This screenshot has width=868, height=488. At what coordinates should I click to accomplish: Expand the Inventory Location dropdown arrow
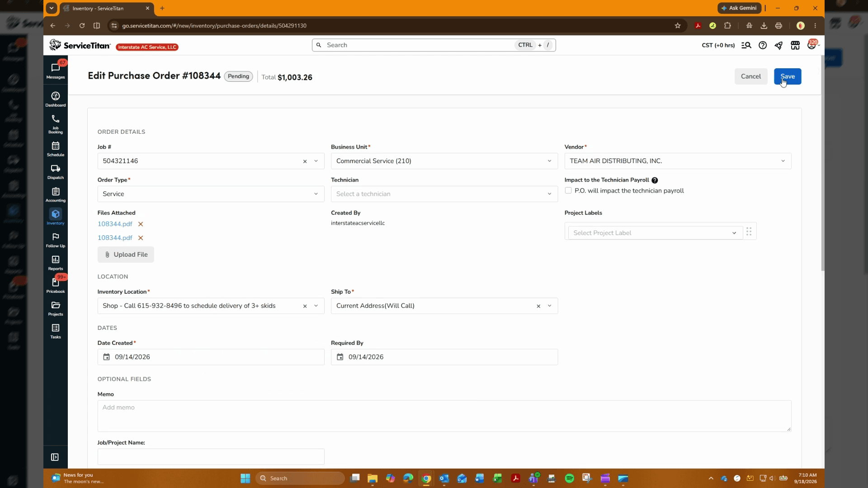coord(316,306)
